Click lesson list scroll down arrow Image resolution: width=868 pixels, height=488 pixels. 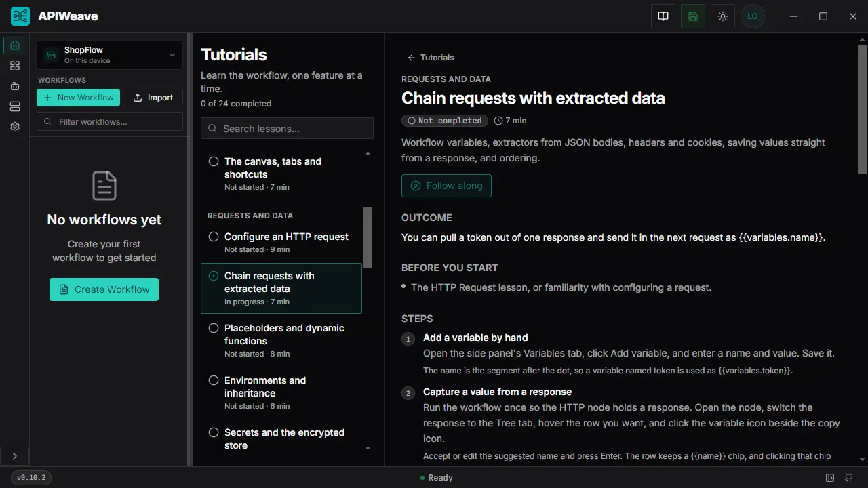pos(368,449)
